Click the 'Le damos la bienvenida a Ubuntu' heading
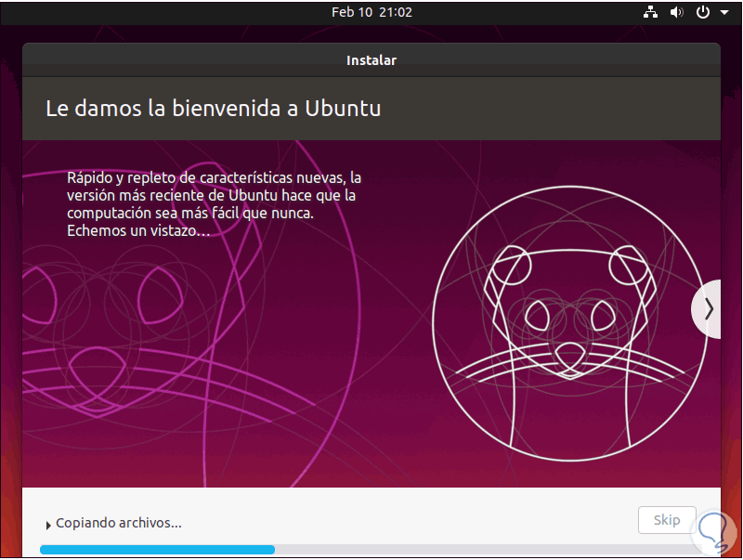The image size is (743, 560). (x=214, y=109)
